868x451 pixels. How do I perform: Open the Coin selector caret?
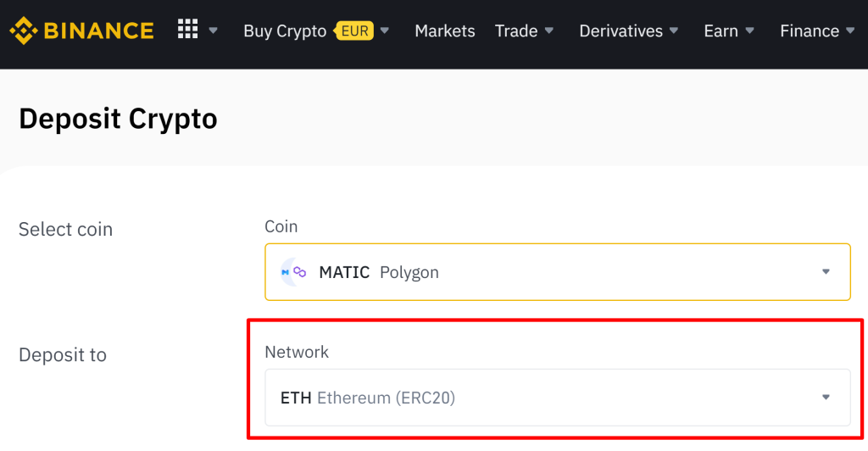click(x=826, y=272)
